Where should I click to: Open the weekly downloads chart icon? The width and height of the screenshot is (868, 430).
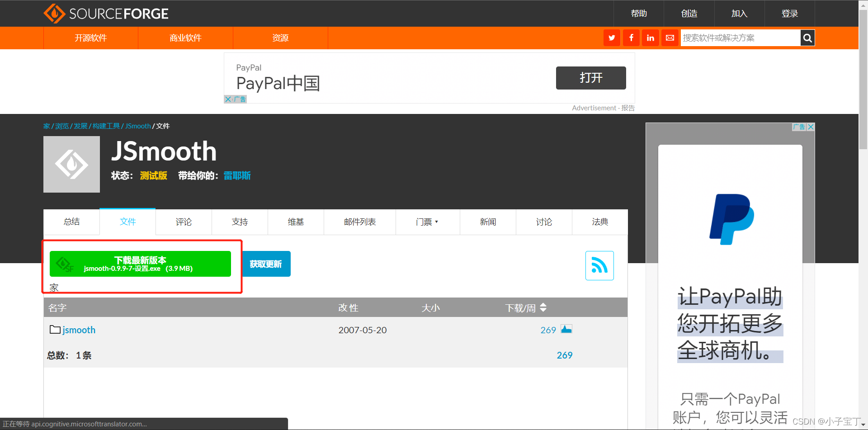pos(566,329)
